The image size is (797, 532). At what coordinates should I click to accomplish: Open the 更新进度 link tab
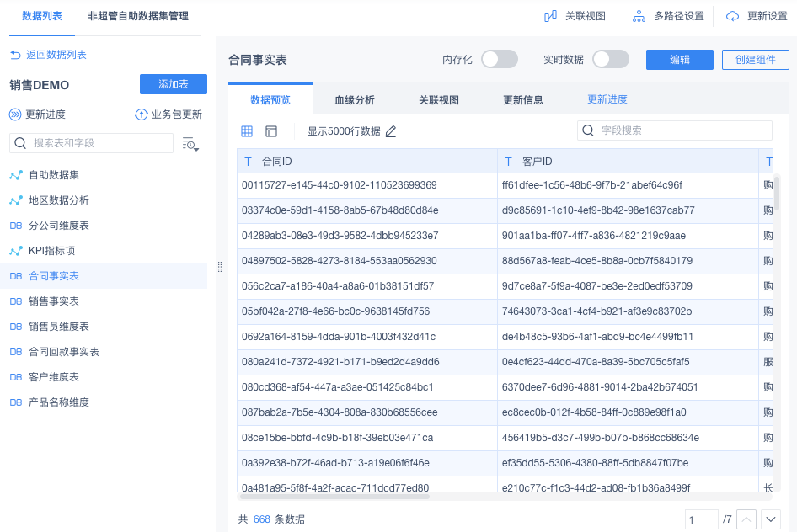coord(607,99)
